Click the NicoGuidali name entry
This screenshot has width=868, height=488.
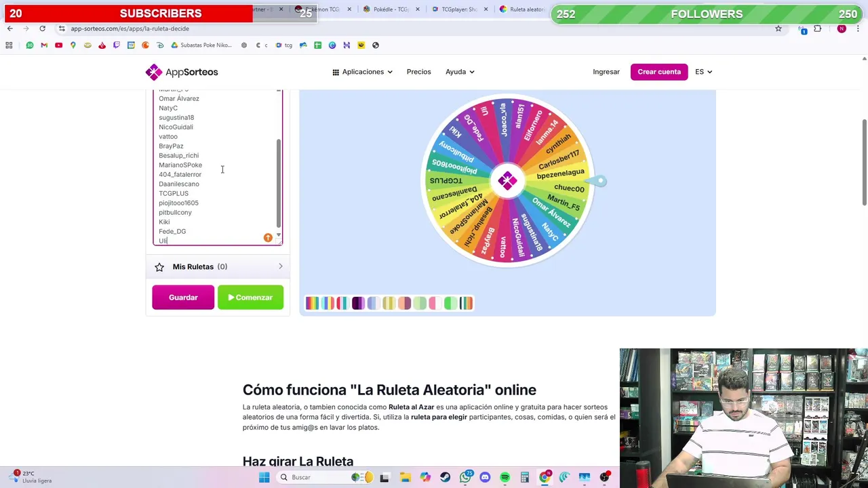pyautogui.click(x=176, y=127)
